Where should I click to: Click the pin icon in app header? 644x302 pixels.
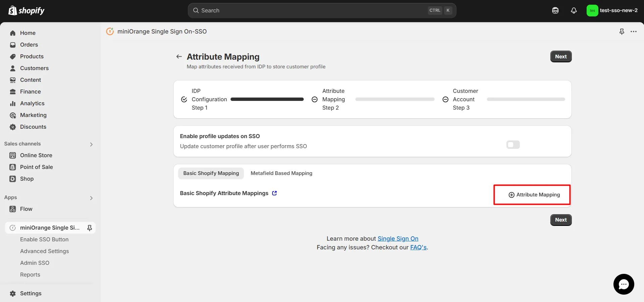pos(622,32)
